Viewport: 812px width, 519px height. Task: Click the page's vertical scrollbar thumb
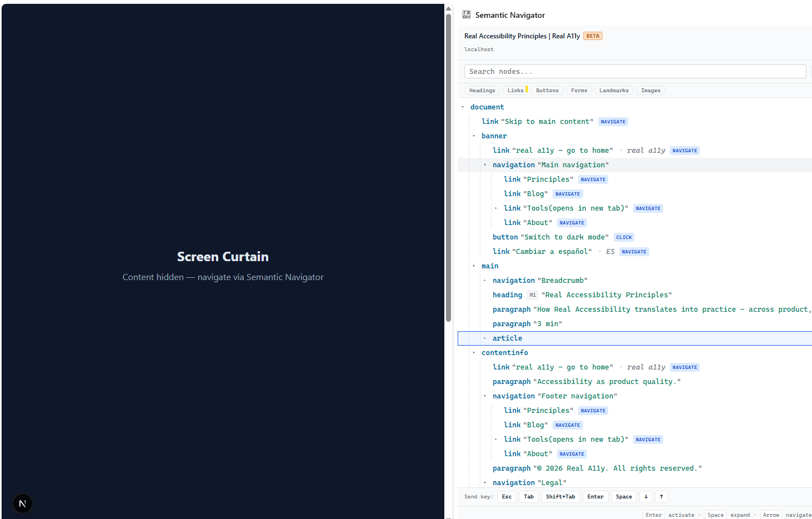448,167
